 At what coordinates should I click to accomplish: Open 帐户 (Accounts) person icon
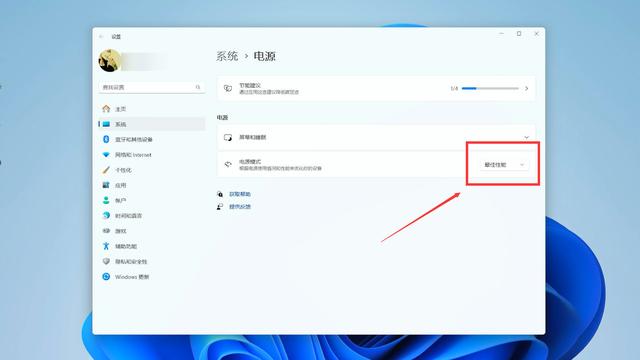(x=106, y=200)
